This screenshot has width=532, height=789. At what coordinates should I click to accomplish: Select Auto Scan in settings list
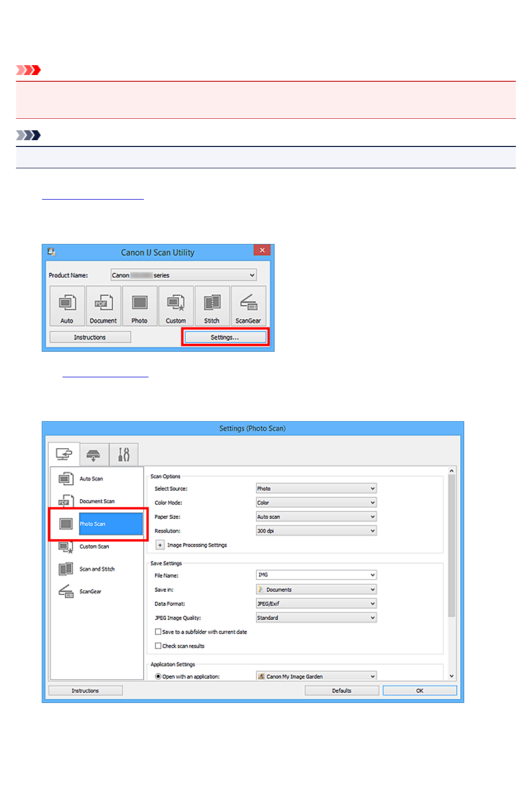tap(96, 478)
